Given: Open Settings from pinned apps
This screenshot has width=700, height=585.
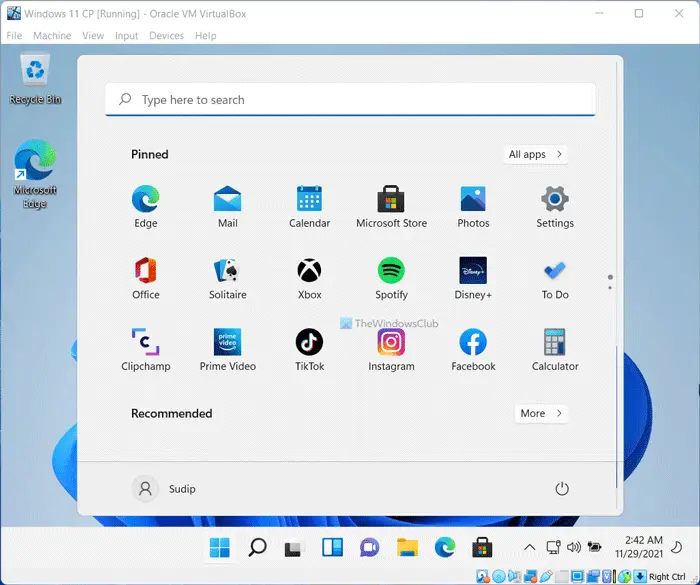Looking at the screenshot, I should [555, 206].
